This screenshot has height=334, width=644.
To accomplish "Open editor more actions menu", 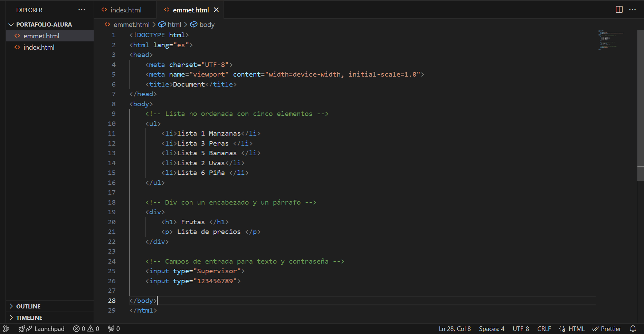I will (633, 10).
